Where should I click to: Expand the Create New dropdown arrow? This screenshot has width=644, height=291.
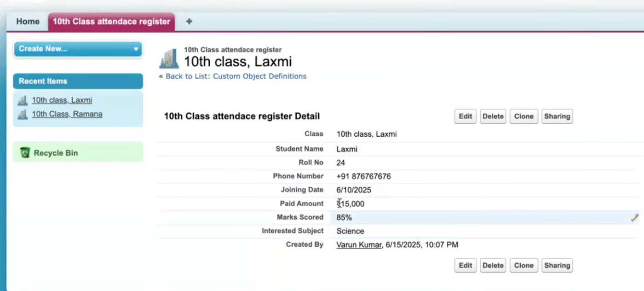pyautogui.click(x=136, y=49)
